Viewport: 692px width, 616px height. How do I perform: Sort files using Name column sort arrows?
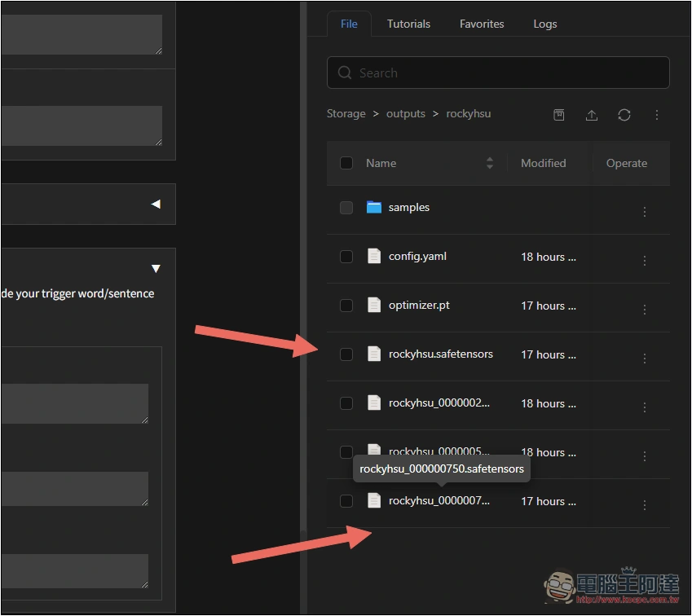click(x=489, y=163)
